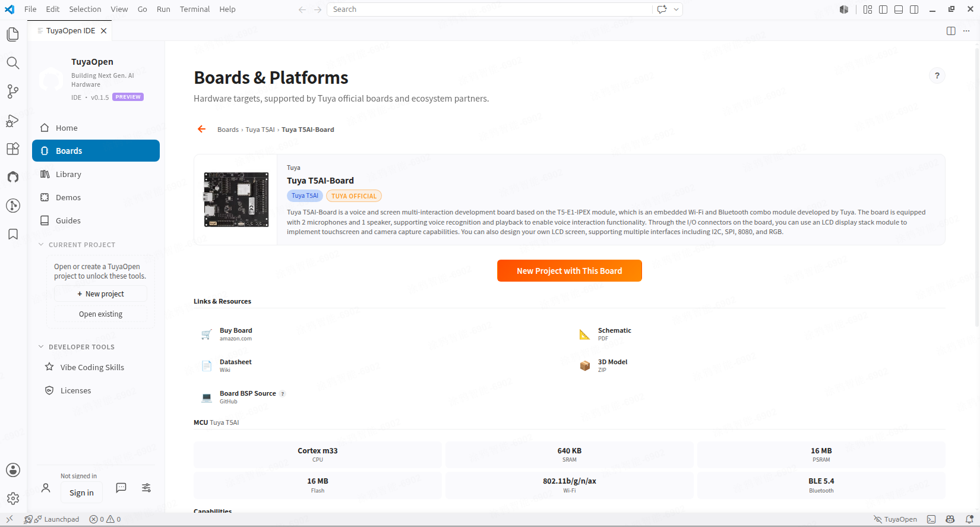
Task: Open the chat dropdown arrow in title bar
Action: point(676,10)
